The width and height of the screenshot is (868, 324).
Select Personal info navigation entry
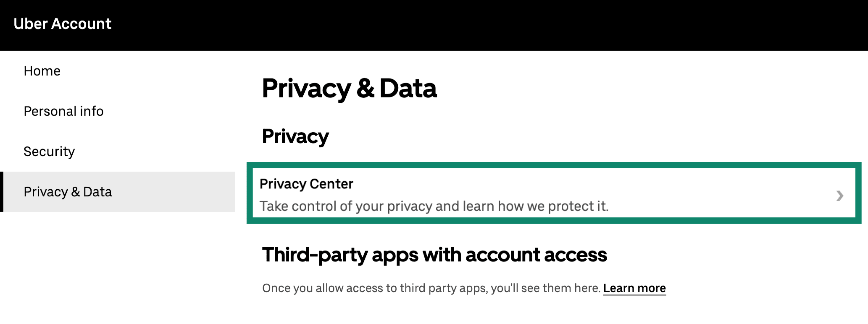63,111
